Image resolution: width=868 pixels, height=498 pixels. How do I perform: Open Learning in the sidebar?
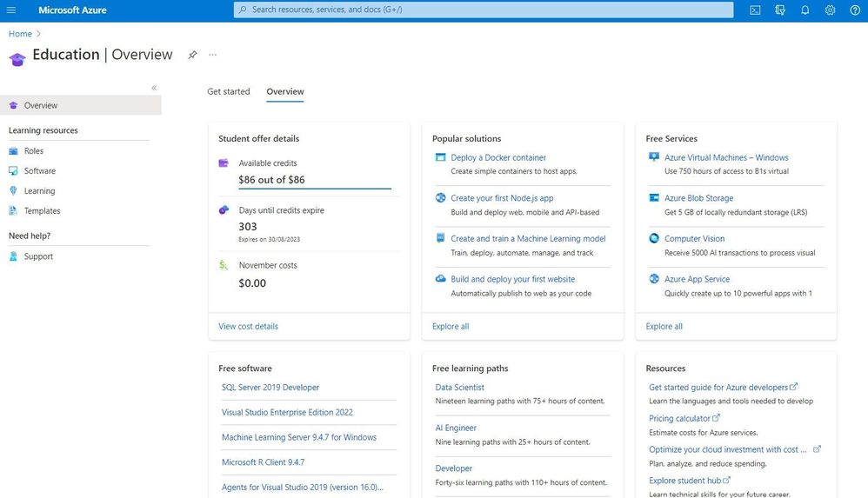point(39,191)
